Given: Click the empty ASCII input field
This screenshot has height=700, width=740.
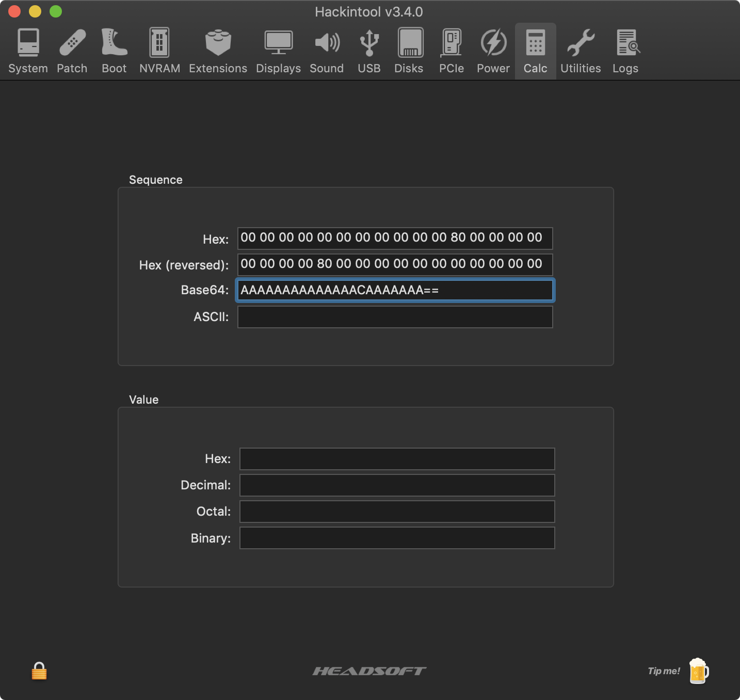Looking at the screenshot, I should point(395,317).
